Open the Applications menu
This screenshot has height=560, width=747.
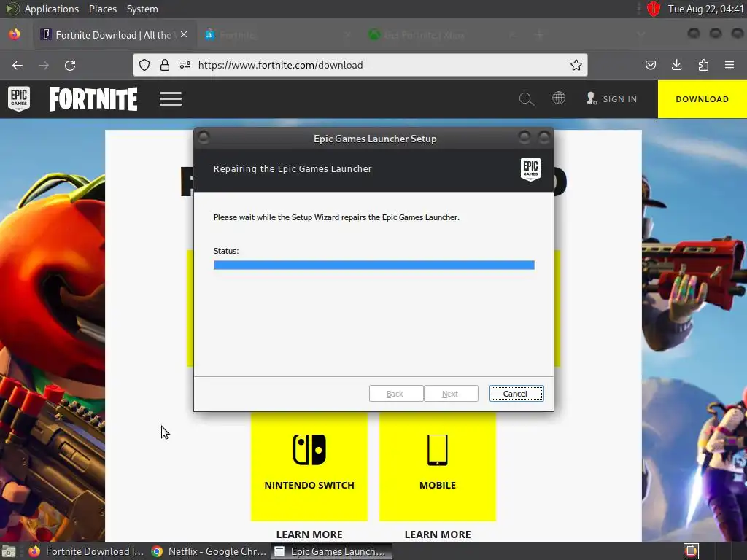pyautogui.click(x=52, y=9)
